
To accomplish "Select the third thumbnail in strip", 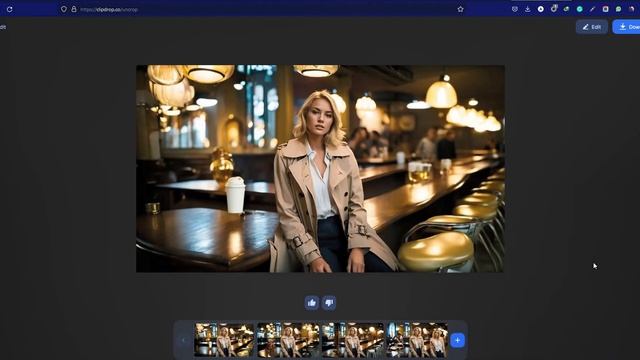I will pos(353,340).
